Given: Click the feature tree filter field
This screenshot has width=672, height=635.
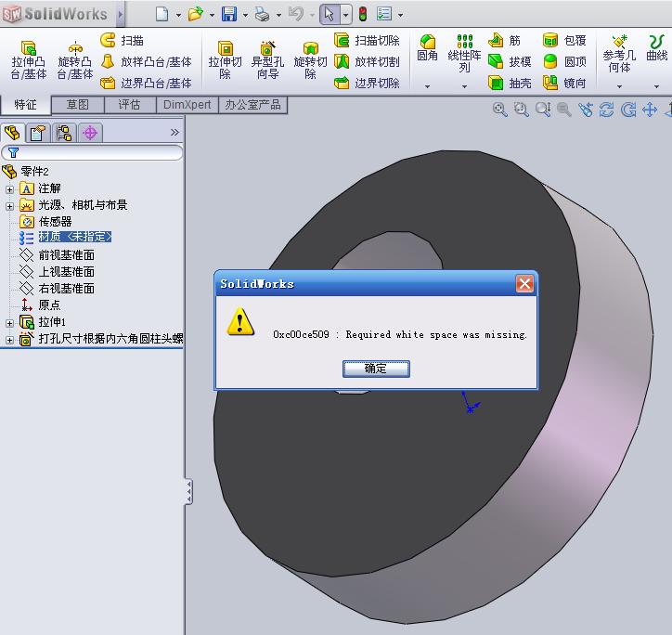Looking at the screenshot, I should pos(92,152).
